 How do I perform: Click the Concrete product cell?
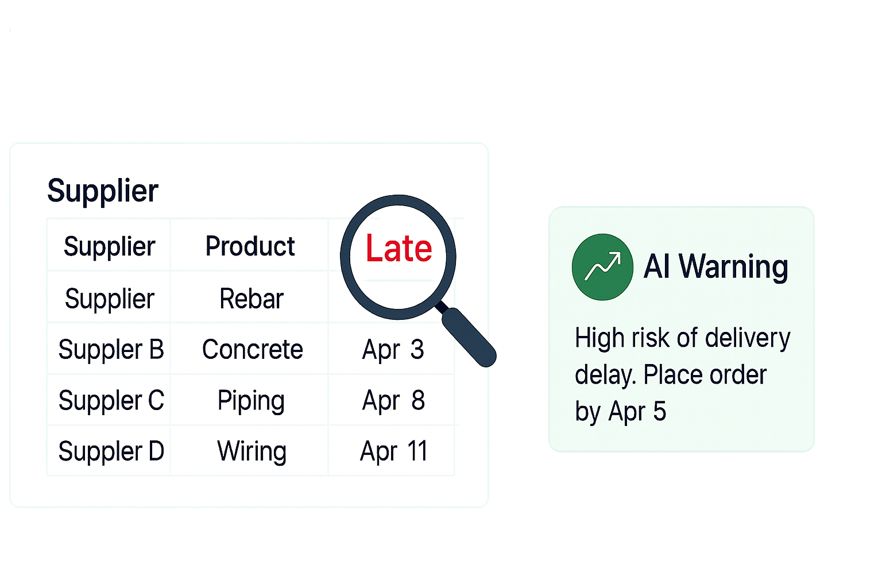252,350
